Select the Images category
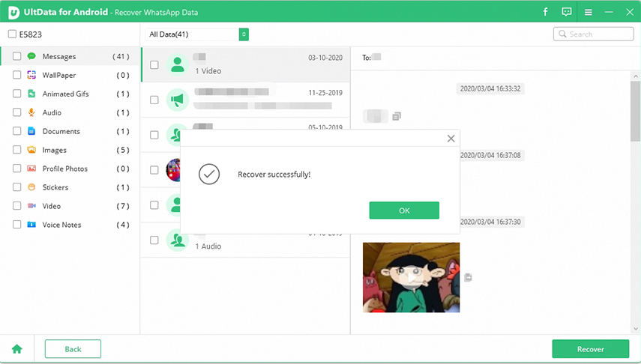 tap(54, 150)
